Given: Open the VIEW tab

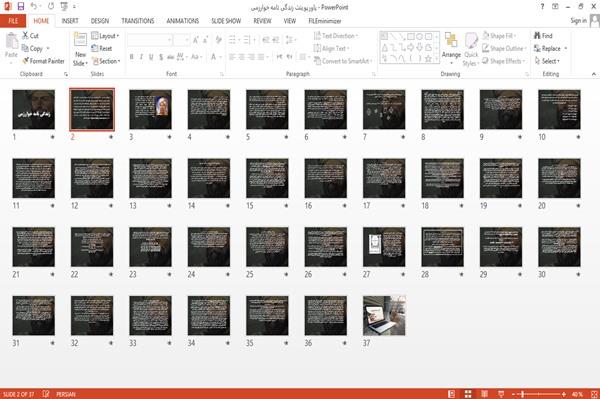Looking at the screenshot, I should pyautogui.click(x=290, y=21).
